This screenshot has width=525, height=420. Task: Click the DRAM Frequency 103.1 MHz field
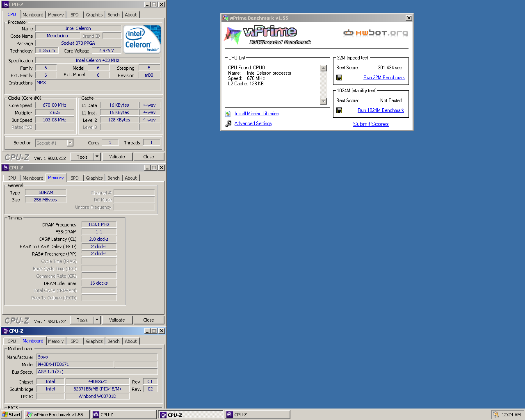(99, 224)
